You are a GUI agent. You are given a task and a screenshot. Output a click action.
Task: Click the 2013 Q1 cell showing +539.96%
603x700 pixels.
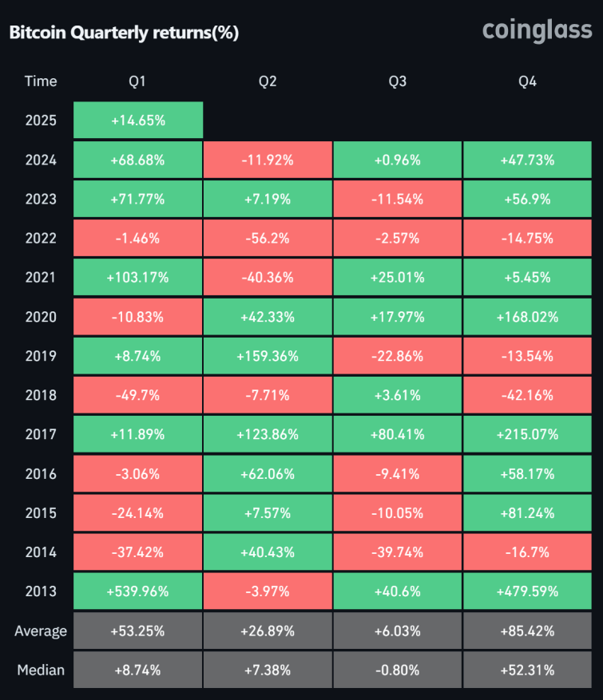tap(138, 591)
